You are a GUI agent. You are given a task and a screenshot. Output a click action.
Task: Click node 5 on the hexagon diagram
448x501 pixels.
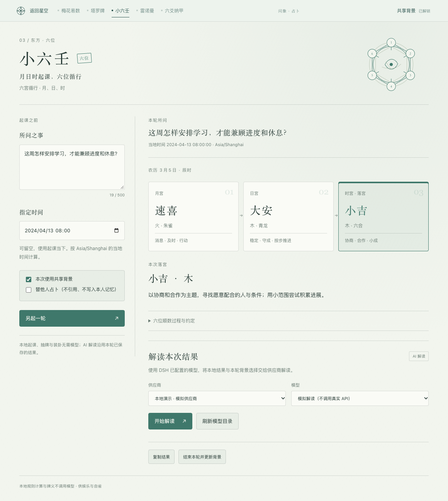point(372,75)
